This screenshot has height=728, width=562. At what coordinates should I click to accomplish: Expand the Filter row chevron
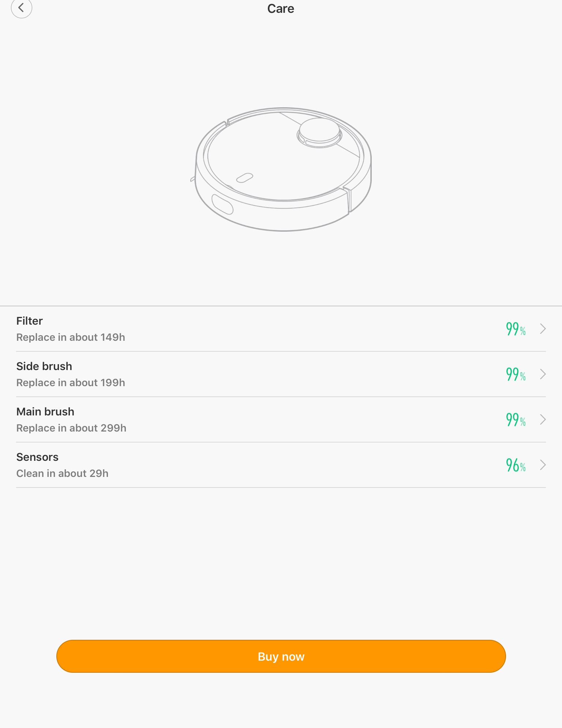point(543,329)
